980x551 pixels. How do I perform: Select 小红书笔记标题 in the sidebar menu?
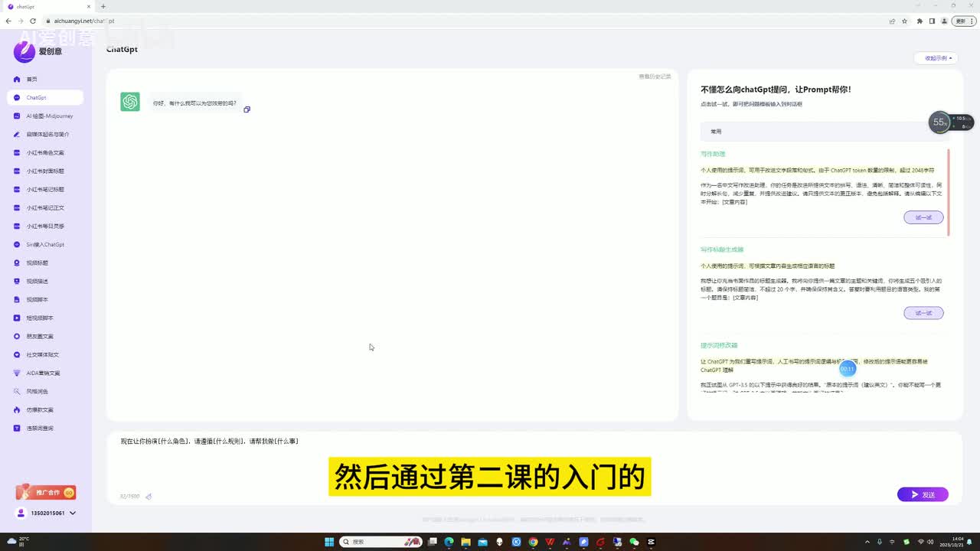(x=45, y=190)
